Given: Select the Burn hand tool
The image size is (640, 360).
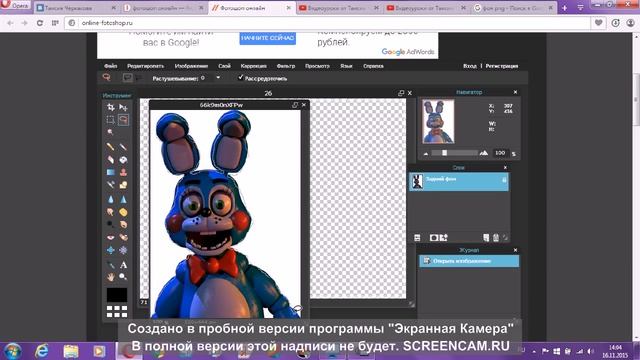Looking at the screenshot, I should tap(123, 224).
